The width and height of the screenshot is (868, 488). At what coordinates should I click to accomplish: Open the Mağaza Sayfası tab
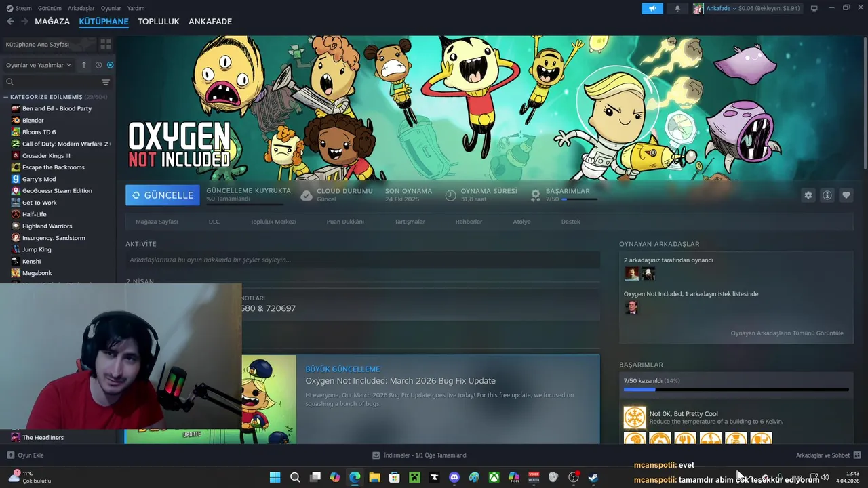pyautogui.click(x=157, y=222)
